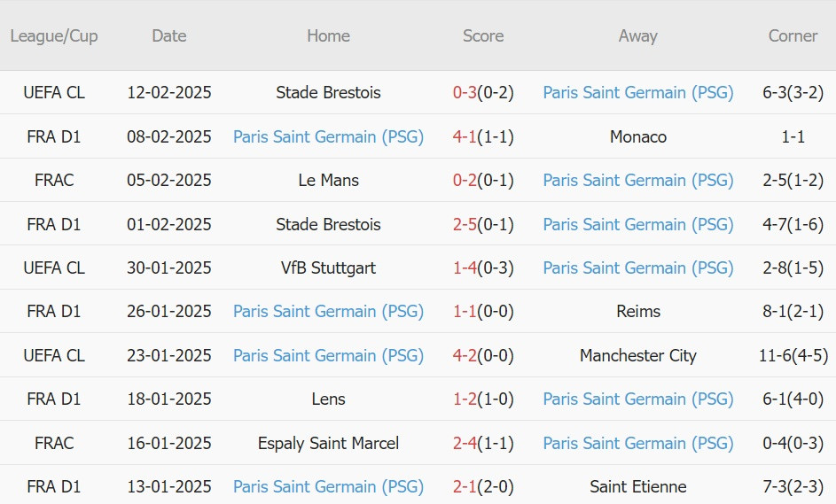Select Manchester City team name
Viewport: 836px width, 504px height.
coord(638,356)
